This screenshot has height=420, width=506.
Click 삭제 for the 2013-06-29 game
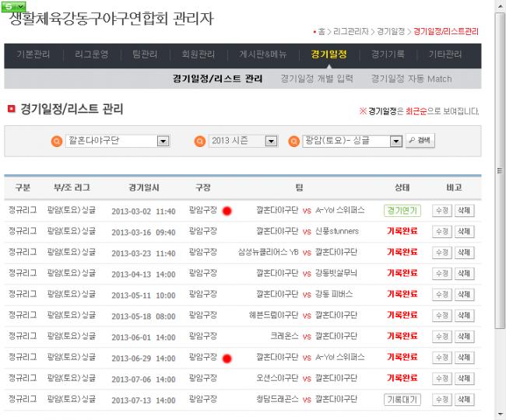[464, 358]
